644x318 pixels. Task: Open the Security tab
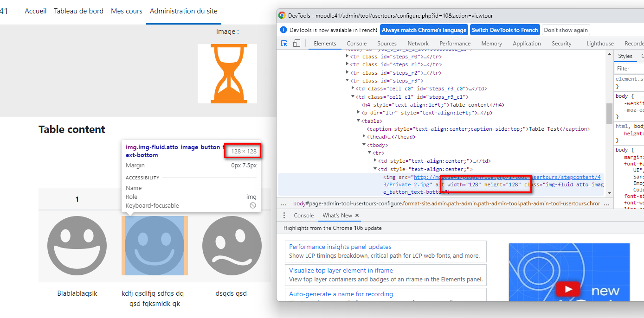(x=561, y=44)
